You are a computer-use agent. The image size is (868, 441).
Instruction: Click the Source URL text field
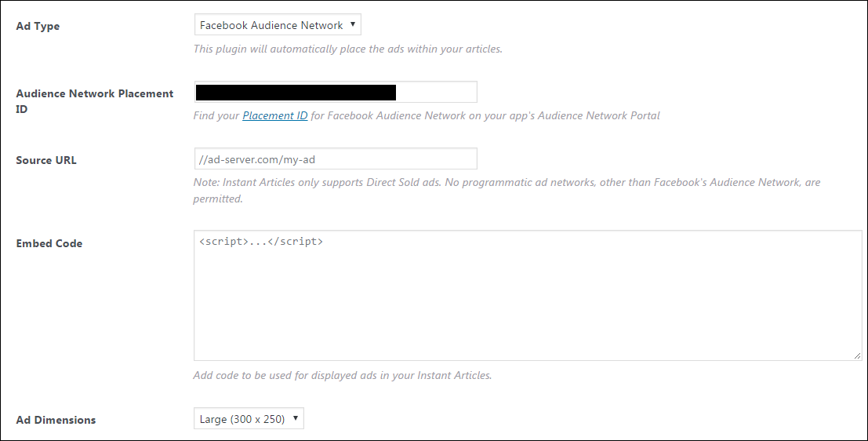click(x=336, y=159)
